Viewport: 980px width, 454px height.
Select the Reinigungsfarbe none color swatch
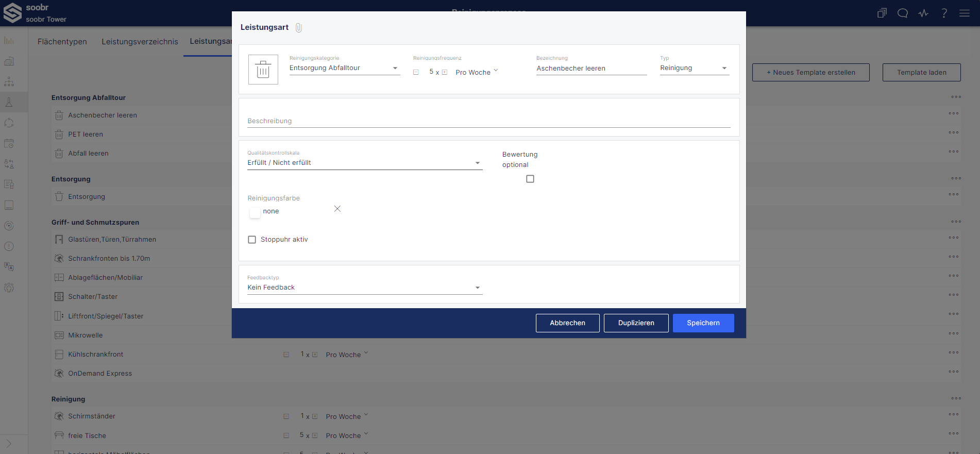[255, 212]
